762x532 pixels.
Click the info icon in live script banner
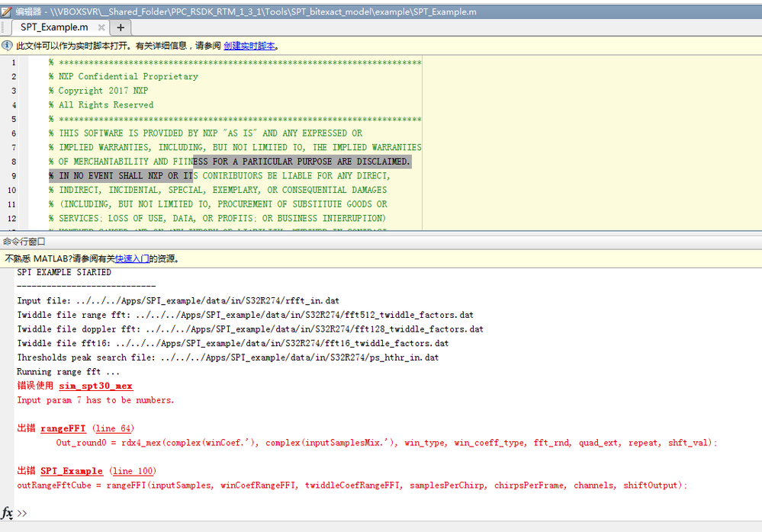(8, 46)
